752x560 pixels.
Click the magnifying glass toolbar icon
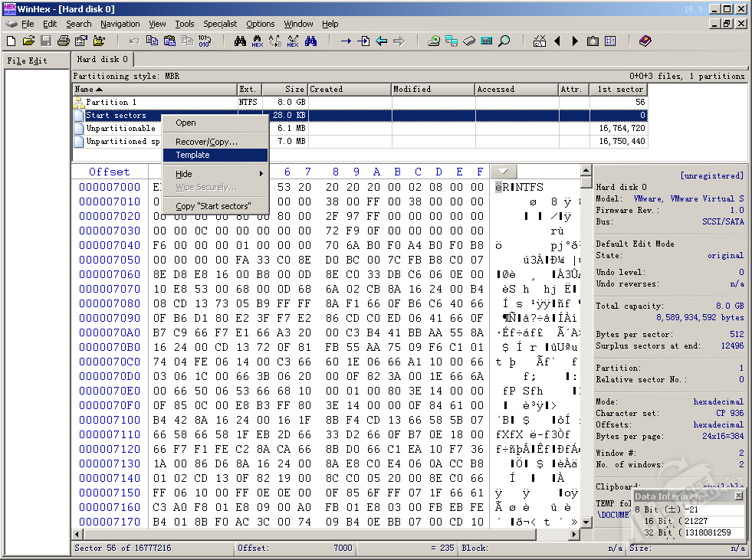[x=504, y=41]
